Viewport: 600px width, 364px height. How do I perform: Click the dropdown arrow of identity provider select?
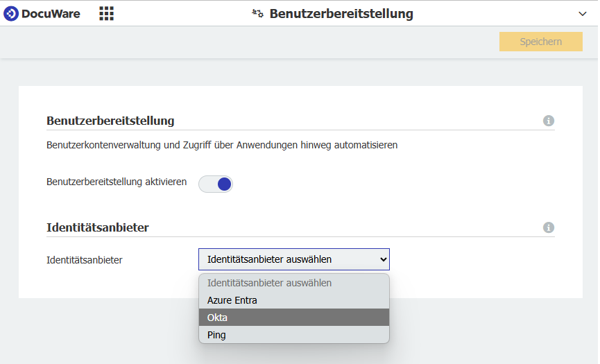pos(383,259)
